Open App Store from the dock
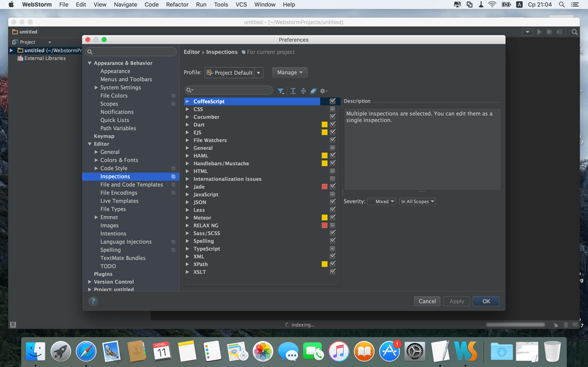This screenshot has width=588, height=367. [389, 352]
